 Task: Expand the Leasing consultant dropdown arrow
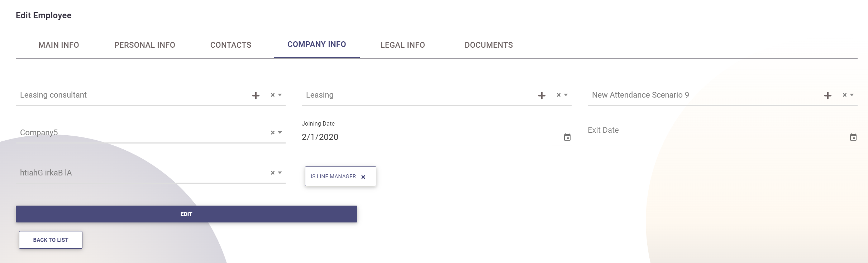pos(280,95)
